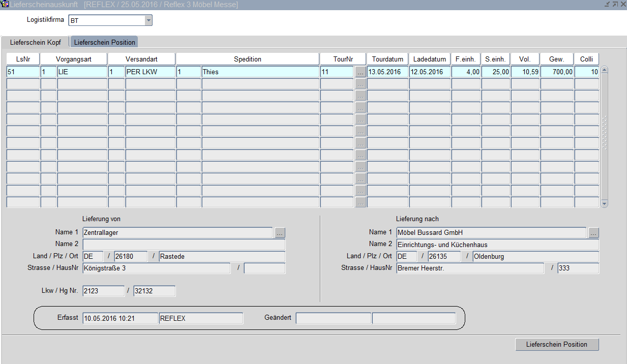627x364 pixels.
Task: Open lookup next to Möbel Bussard GmbH
Action: tap(594, 233)
